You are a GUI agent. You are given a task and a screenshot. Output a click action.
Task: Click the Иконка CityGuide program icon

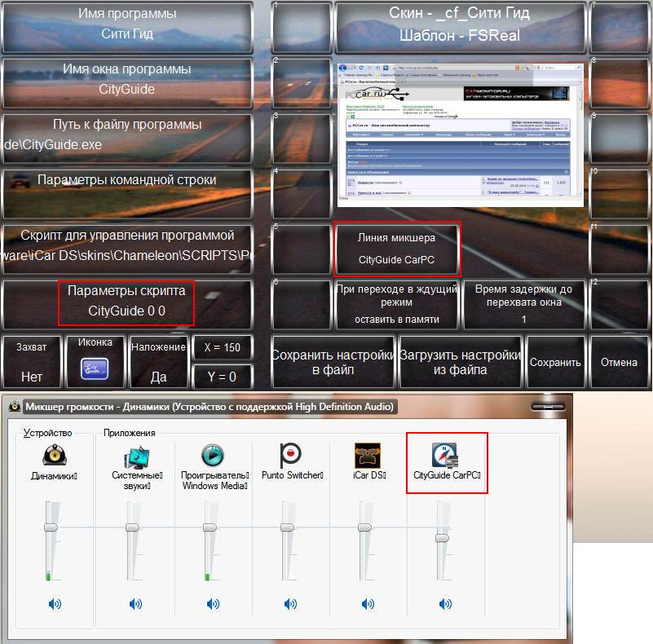point(95,368)
